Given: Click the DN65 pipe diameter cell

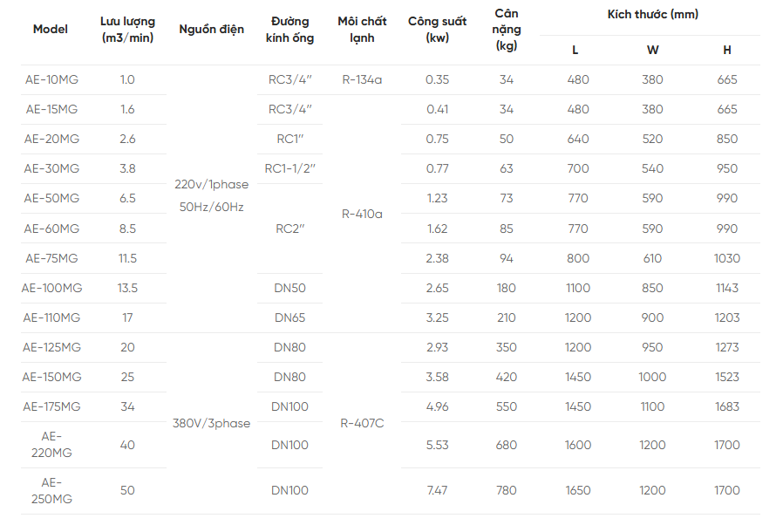Looking at the screenshot, I should (x=289, y=317).
